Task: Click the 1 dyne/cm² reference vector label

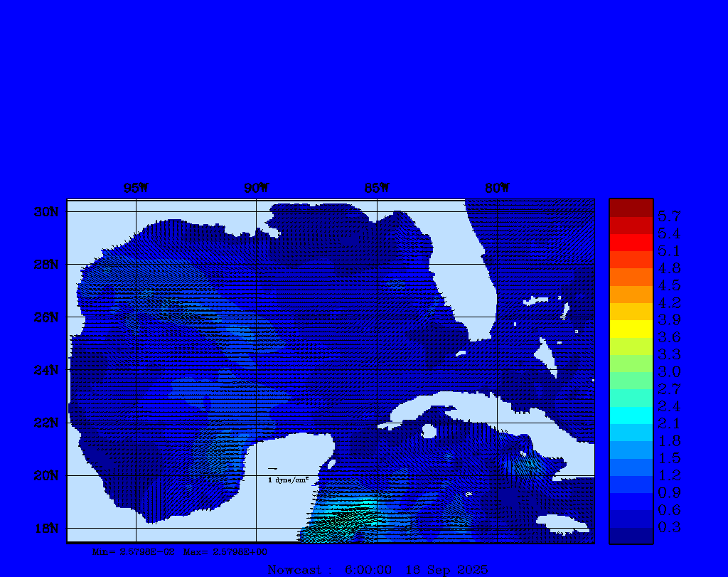Action: point(288,480)
